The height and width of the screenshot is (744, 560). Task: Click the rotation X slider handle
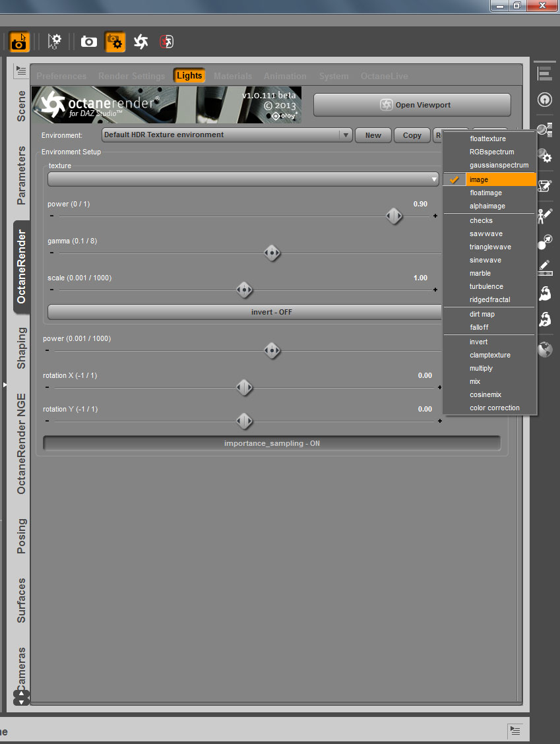tap(245, 388)
